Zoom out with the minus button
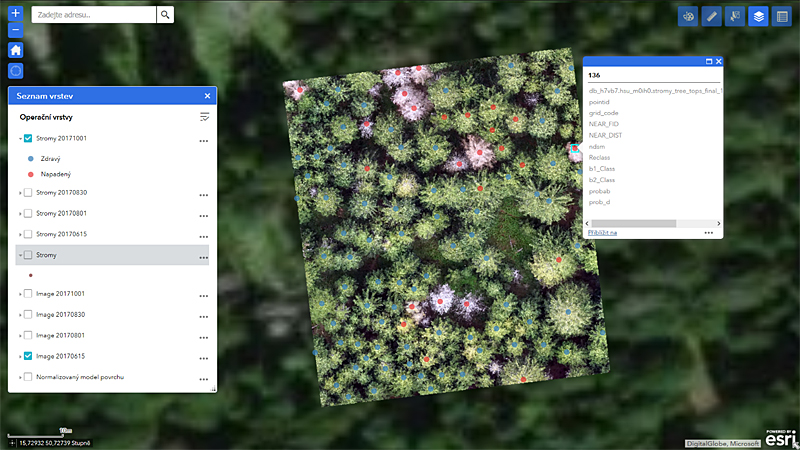Image resolution: width=800 pixels, height=450 pixels. (15, 31)
